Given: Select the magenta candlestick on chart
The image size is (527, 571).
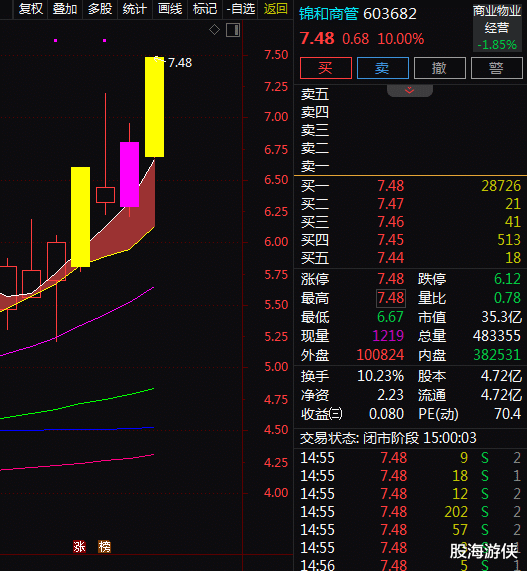Looking at the screenshot, I should (129, 174).
